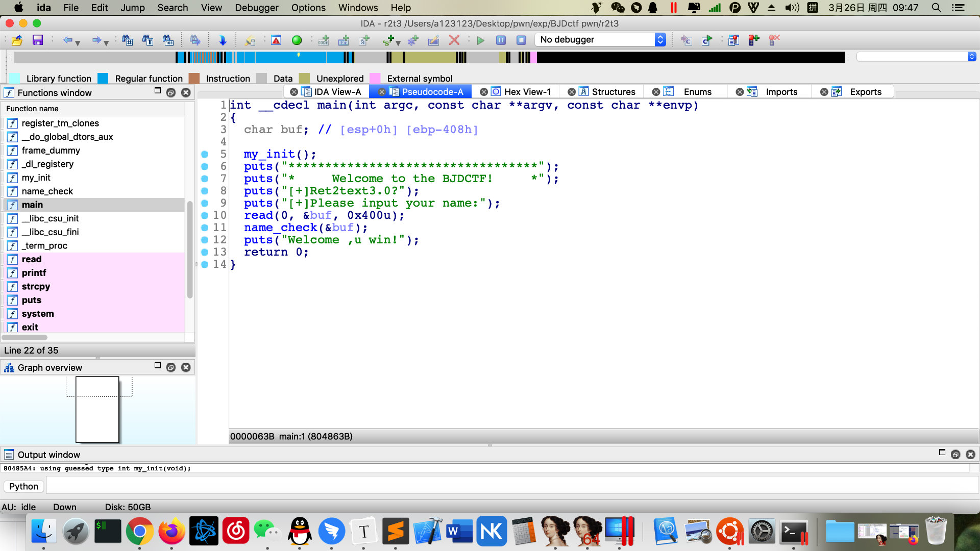This screenshot has height=551, width=980.
Task: Click the green circle toolbar icon
Action: [x=297, y=40]
